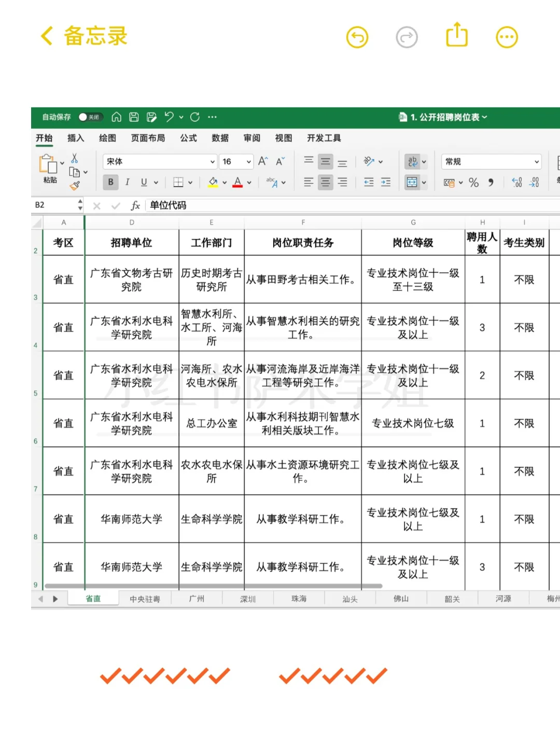Click the merge and center icon

click(x=412, y=182)
